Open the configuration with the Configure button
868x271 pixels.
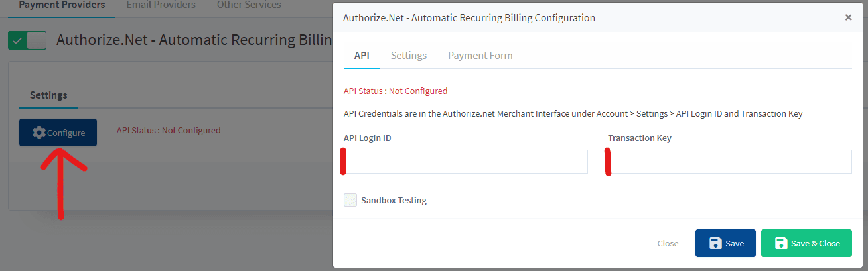(x=58, y=133)
